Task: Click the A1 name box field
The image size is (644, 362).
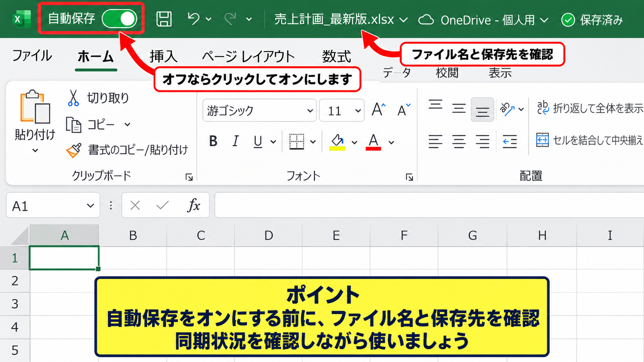Action: (53, 205)
